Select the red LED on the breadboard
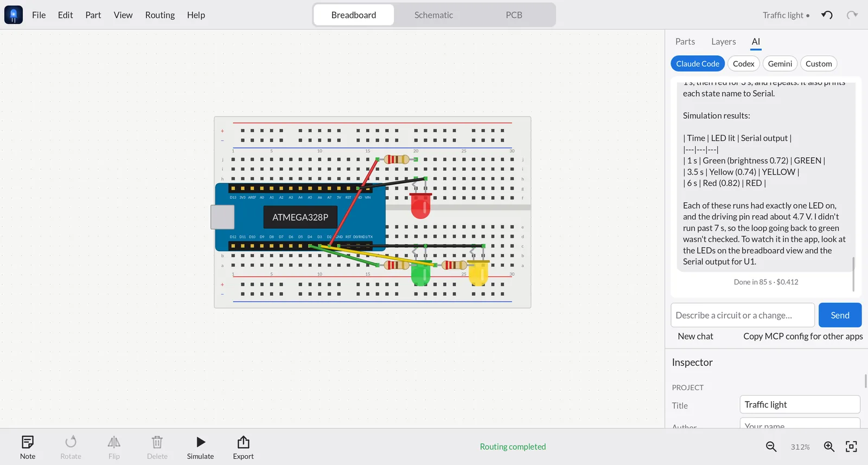 420,205
